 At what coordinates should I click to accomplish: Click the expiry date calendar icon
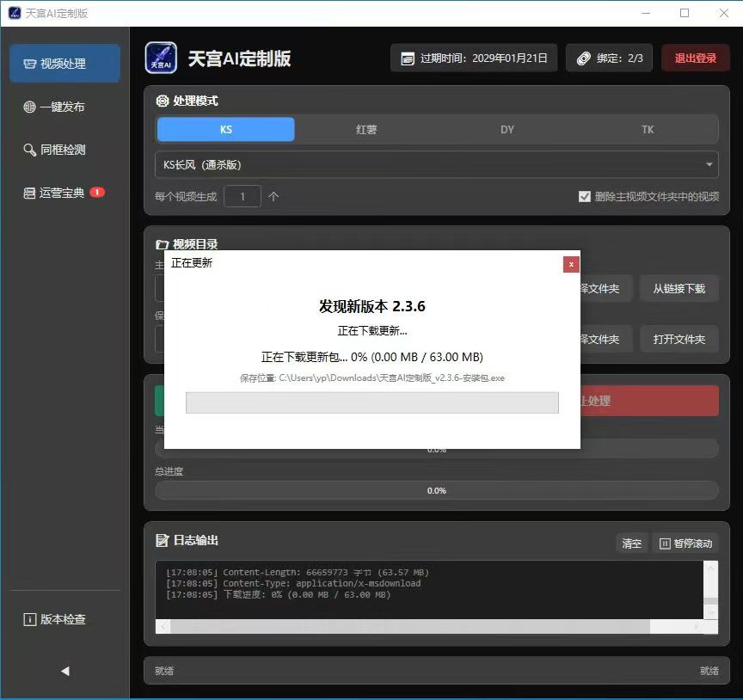click(408, 58)
